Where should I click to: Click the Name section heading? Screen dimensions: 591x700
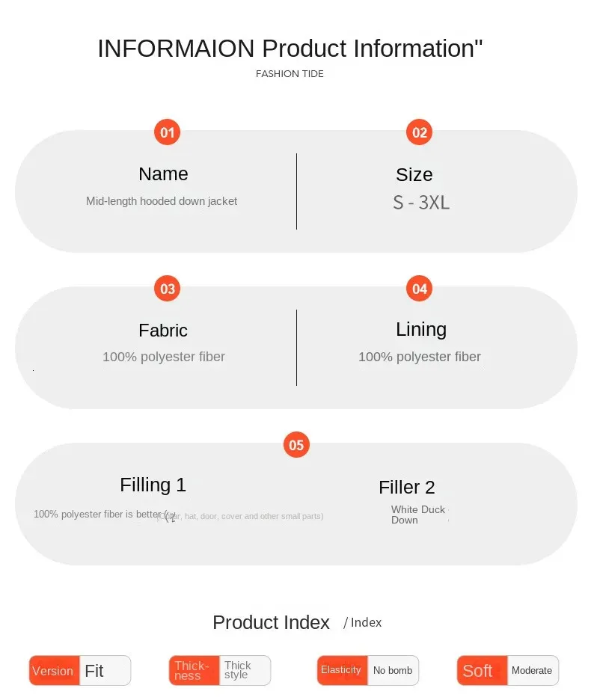click(163, 174)
